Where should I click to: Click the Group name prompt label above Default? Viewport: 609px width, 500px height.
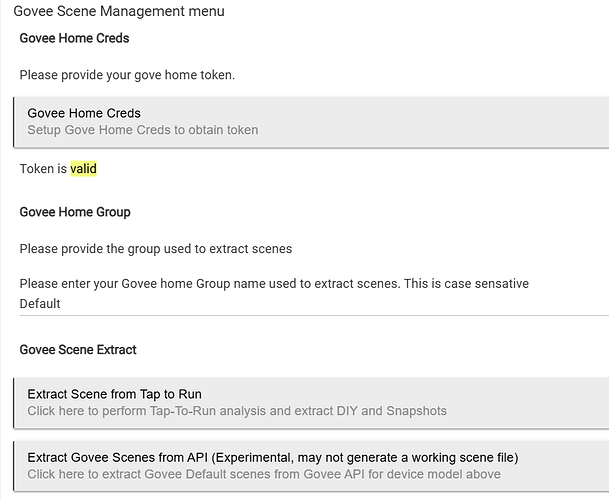click(x=274, y=284)
